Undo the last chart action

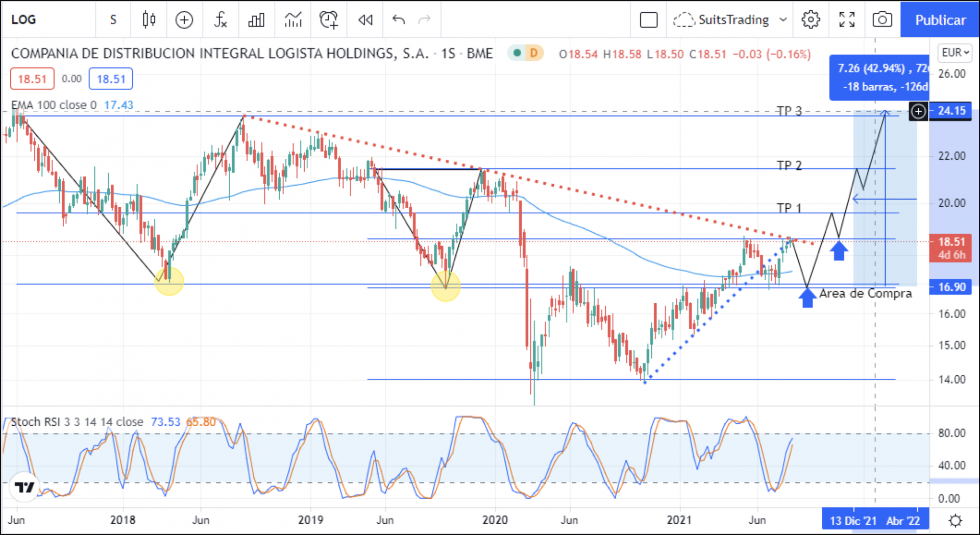(398, 20)
